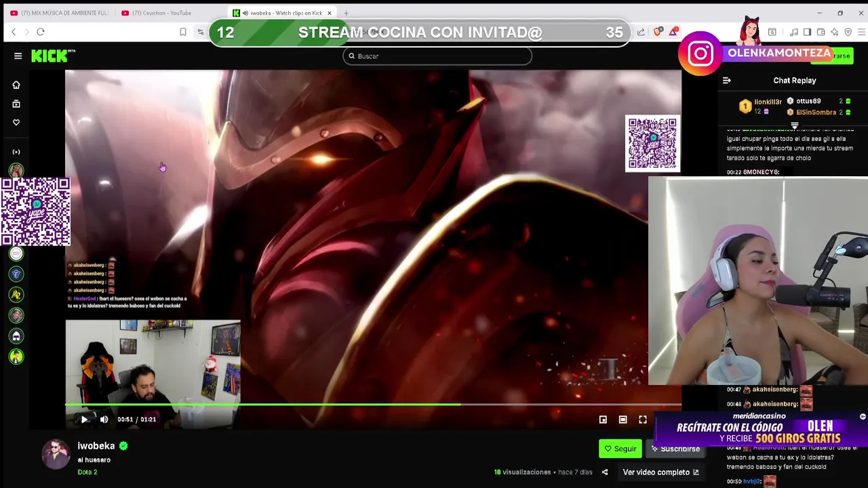Open the hooded figure channel avatar in sidebar

tap(16, 335)
